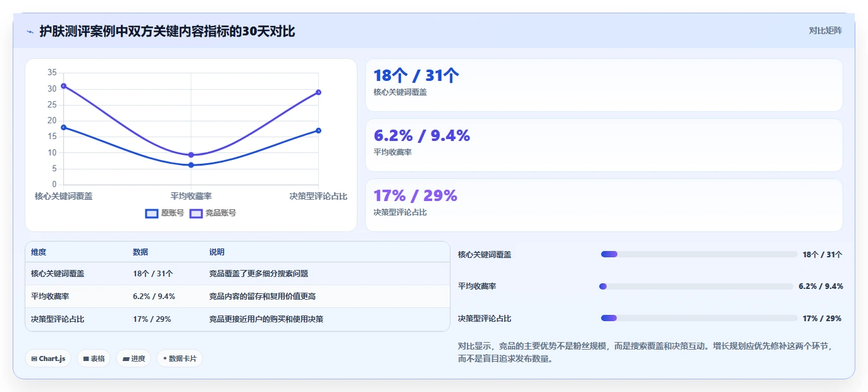Click the 竞品账号 purple legend swatch
The width and height of the screenshot is (868, 392).
[196, 214]
